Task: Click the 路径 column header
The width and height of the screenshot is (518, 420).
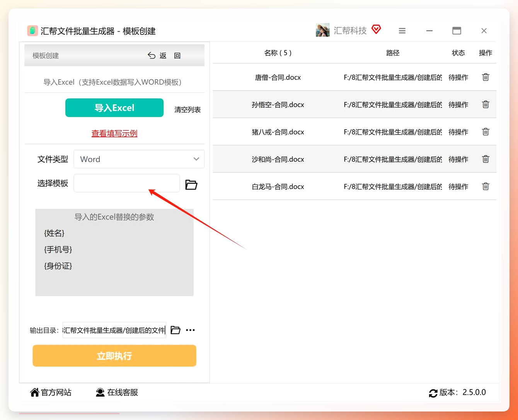Action: 393,53
